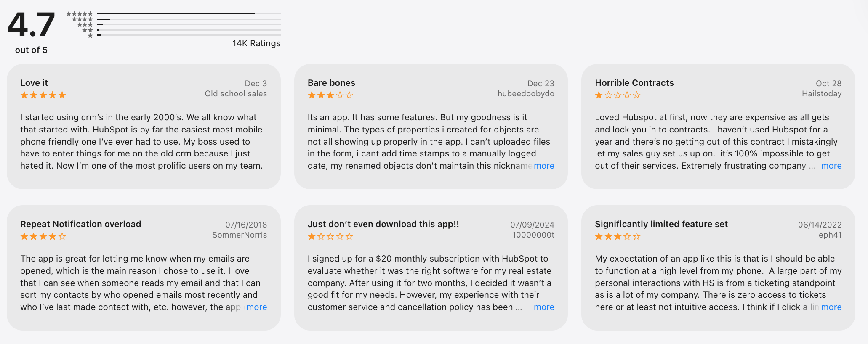Click reviewer name "hubeedoobydo"
The image size is (868, 344).
(526, 94)
